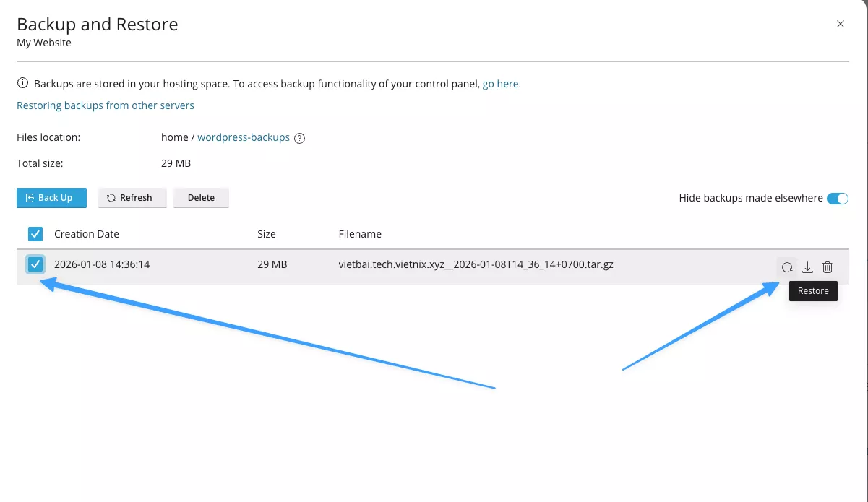Click the Refresh icon on the Refresh button

112,197
